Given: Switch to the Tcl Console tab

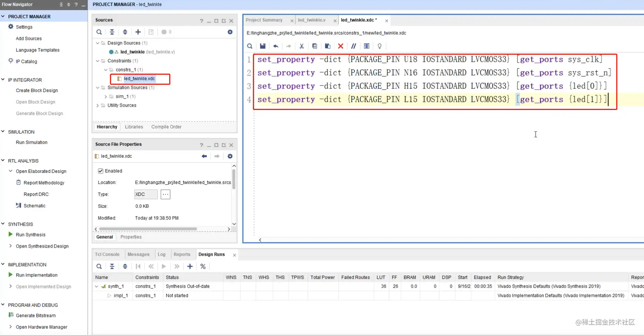Looking at the screenshot, I should click(x=107, y=254).
